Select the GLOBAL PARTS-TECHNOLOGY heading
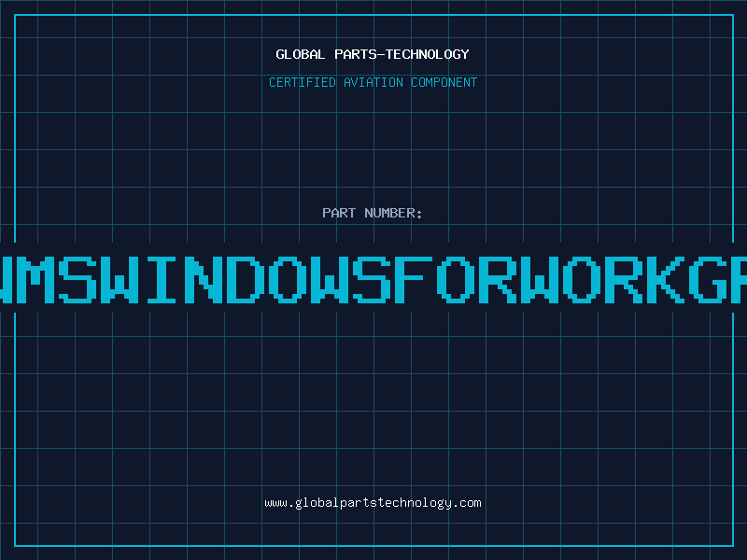The image size is (747, 560). pyautogui.click(x=373, y=54)
